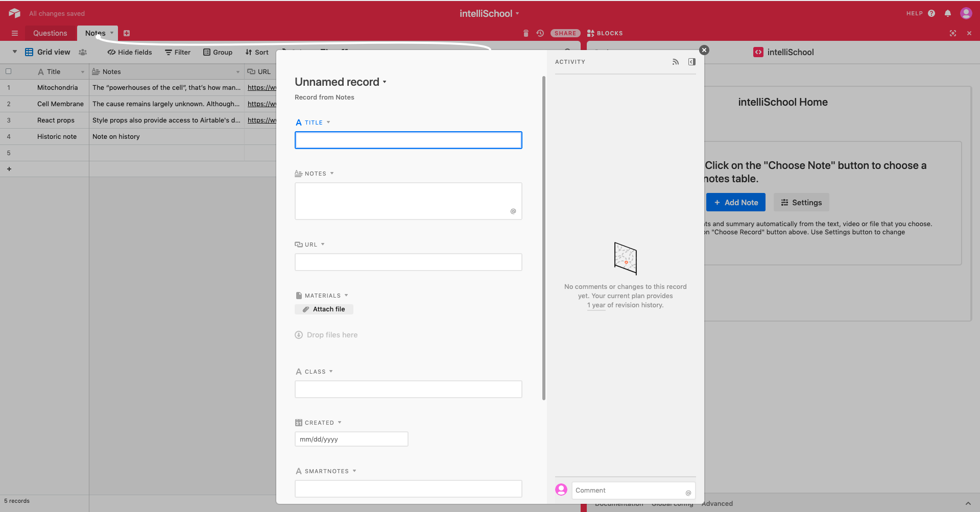Click the mention @ icon in Notes
980x512 pixels.
point(513,211)
